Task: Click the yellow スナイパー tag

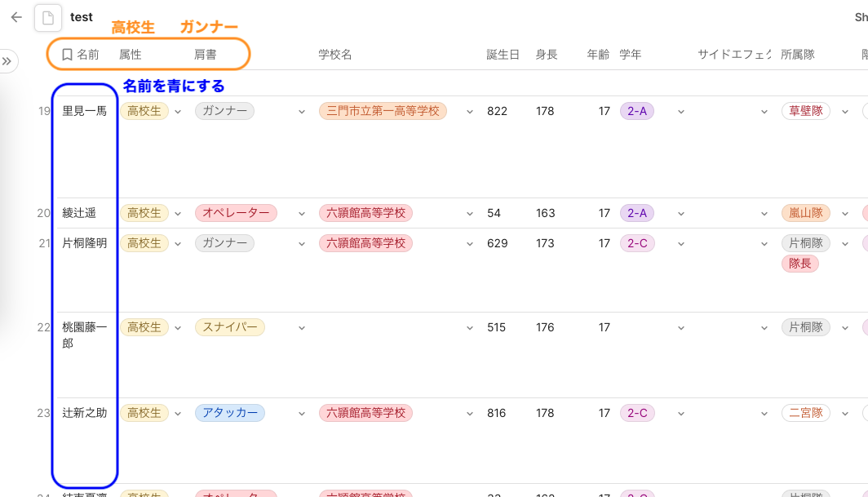Action: coord(230,327)
